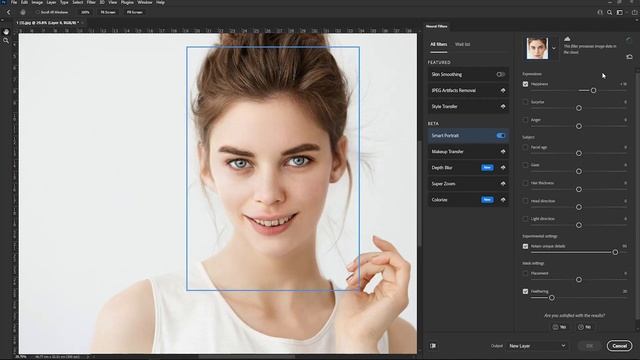Image resolution: width=640 pixels, height=360 pixels.
Task: Select the Skin Smoothing filter row
Action: click(468, 74)
